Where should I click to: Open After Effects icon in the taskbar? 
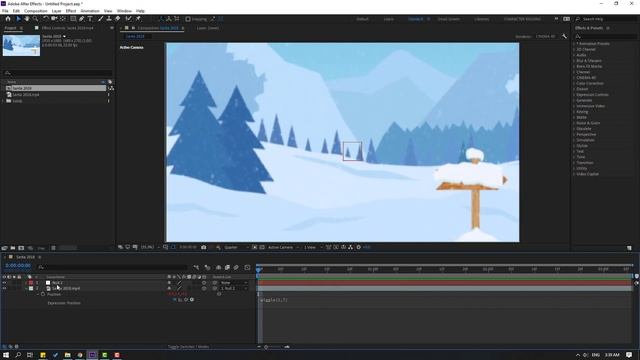coord(92,355)
